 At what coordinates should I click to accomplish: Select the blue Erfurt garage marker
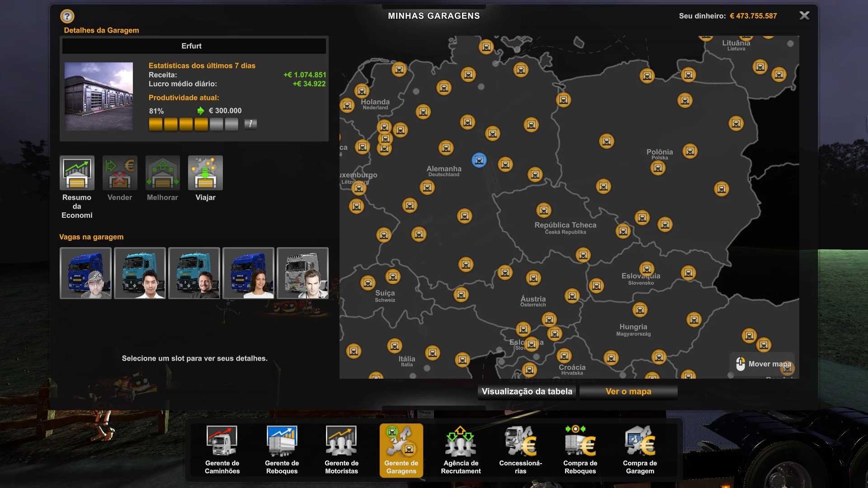(479, 160)
